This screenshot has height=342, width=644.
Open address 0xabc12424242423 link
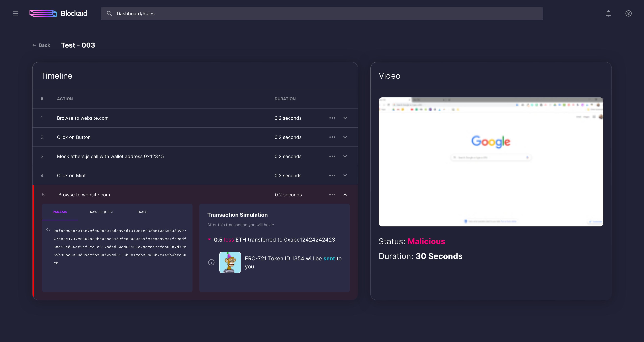pyautogui.click(x=309, y=240)
